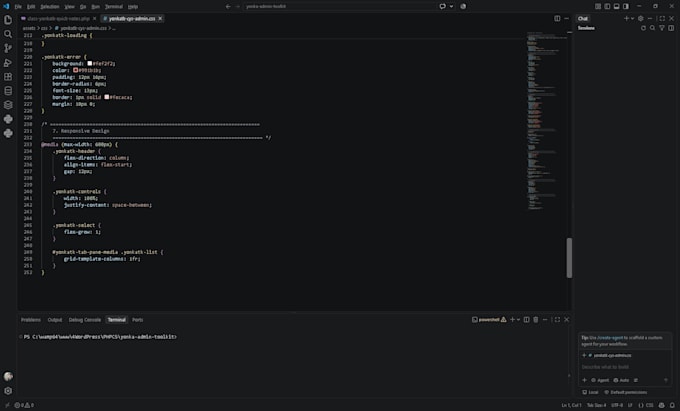The image size is (680, 411).
Task: Switch to the Problems panel tab
Action: click(31, 320)
